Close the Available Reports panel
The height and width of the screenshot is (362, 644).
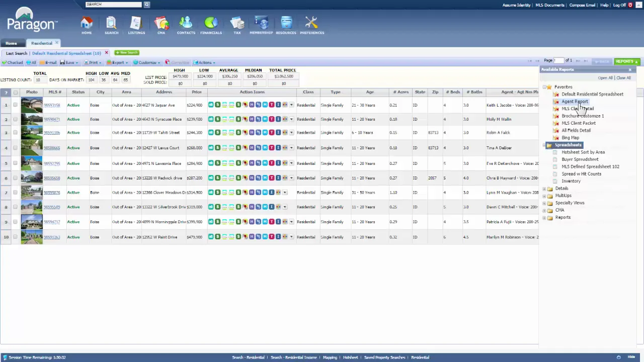[x=630, y=70]
